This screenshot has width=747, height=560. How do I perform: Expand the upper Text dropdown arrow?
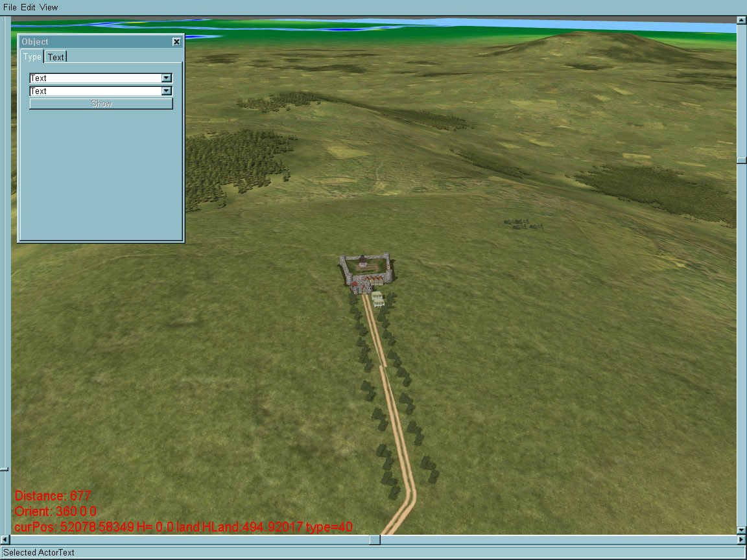[x=167, y=78]
